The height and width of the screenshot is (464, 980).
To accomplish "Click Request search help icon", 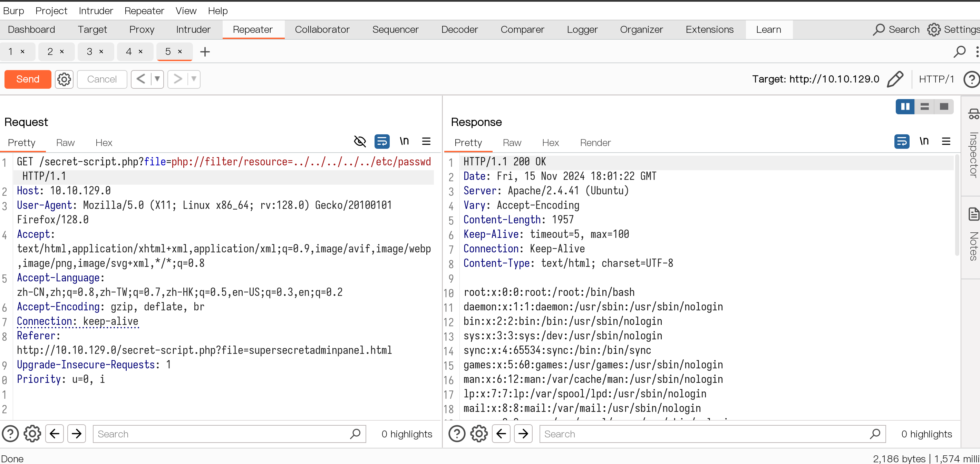I will click(x=10, y=434).
